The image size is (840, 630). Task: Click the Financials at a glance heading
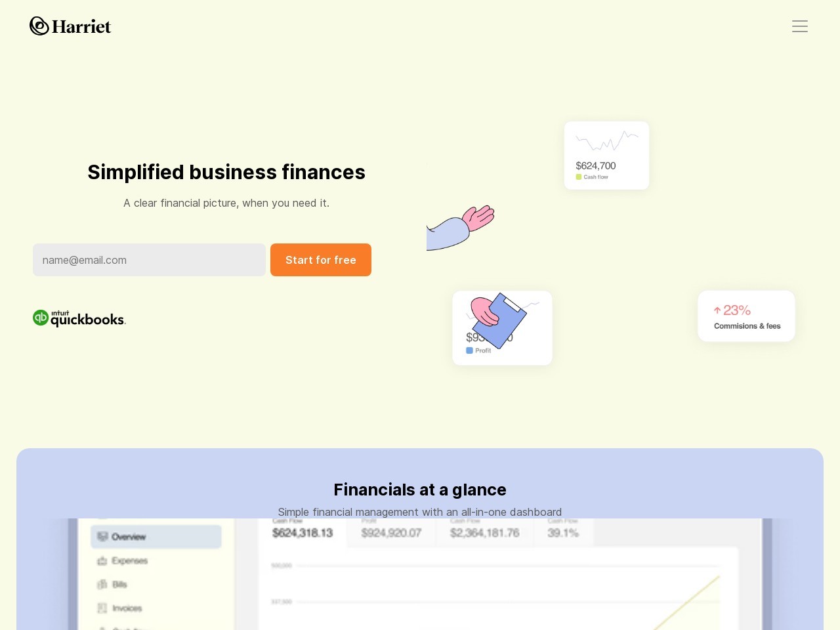tap(420, 490)
